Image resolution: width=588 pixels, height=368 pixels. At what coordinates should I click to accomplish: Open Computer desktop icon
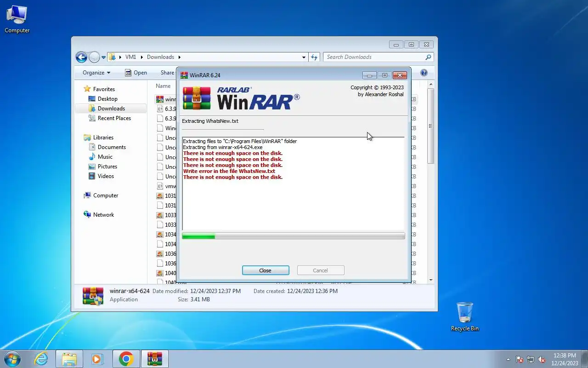tap(17, 19)
